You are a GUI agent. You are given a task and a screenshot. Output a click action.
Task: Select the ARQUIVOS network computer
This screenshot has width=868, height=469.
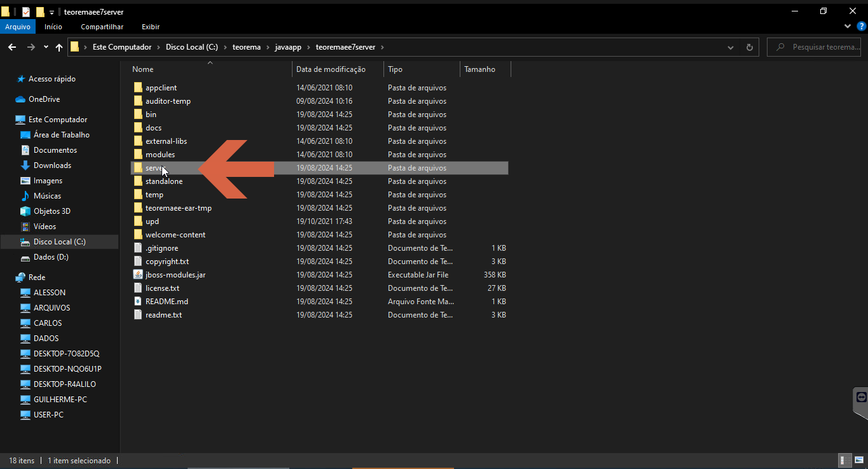click(52, 308)
